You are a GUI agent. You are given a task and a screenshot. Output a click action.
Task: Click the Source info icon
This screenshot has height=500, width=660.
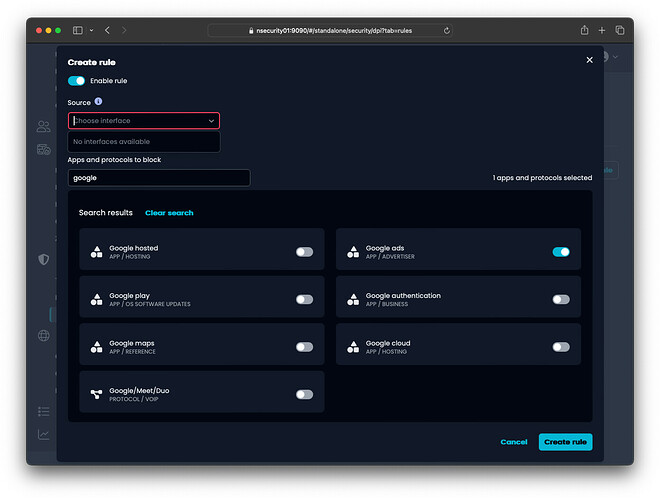pyautogui.click(x=98, y=101)
